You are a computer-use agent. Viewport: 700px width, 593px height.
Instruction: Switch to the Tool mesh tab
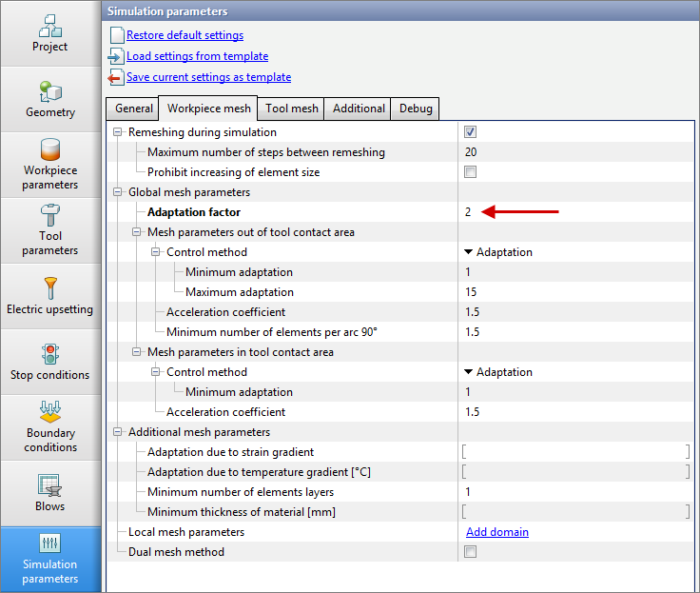point(291,109)
